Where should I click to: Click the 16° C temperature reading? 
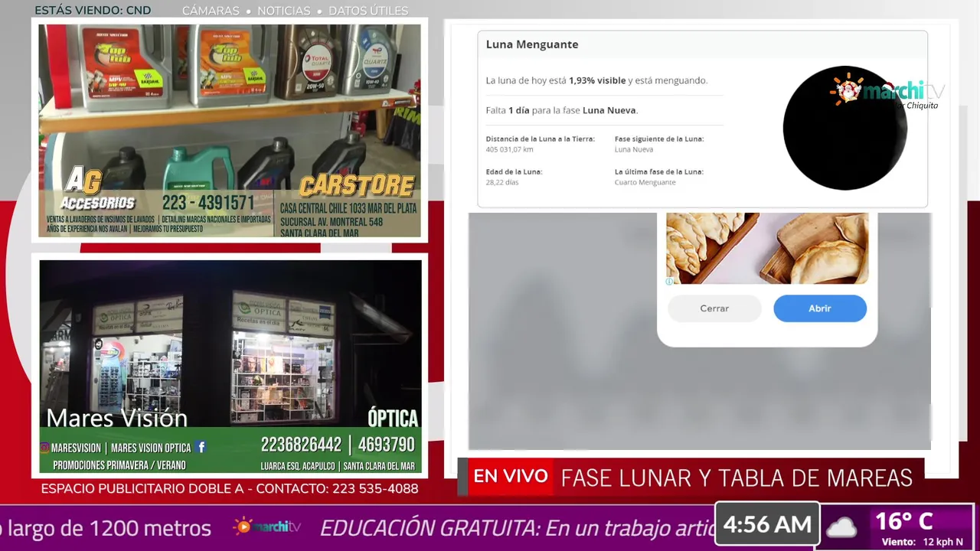click(x=903, y=522)
